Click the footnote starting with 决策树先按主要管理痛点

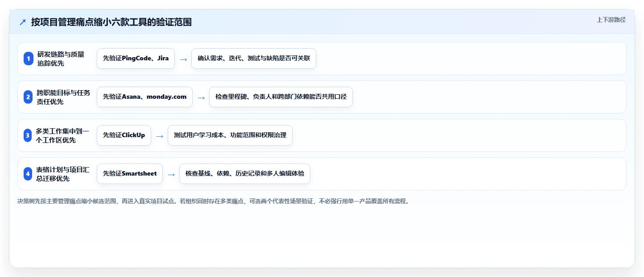[x=213, y=201]
